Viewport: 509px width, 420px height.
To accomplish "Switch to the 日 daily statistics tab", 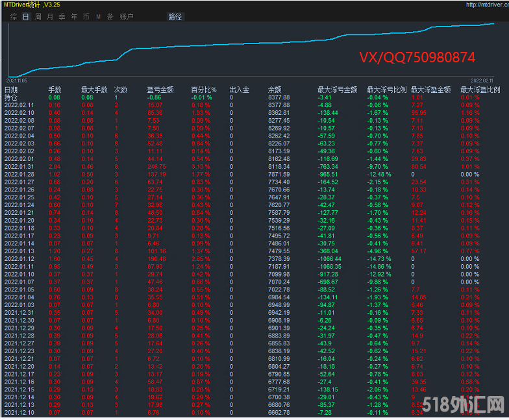I will [26, 17].
